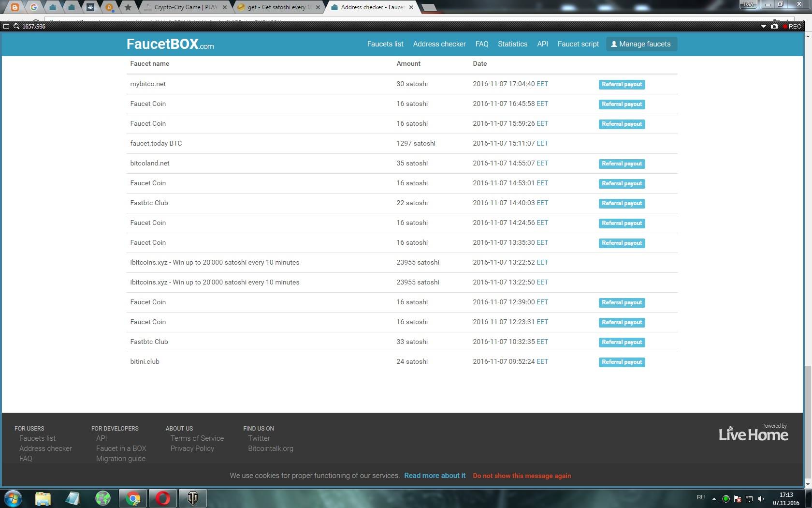This screenshot has height=508, width=812.
Task: Open Opera browser from taskbar
Action: click(x=163, y=498)
